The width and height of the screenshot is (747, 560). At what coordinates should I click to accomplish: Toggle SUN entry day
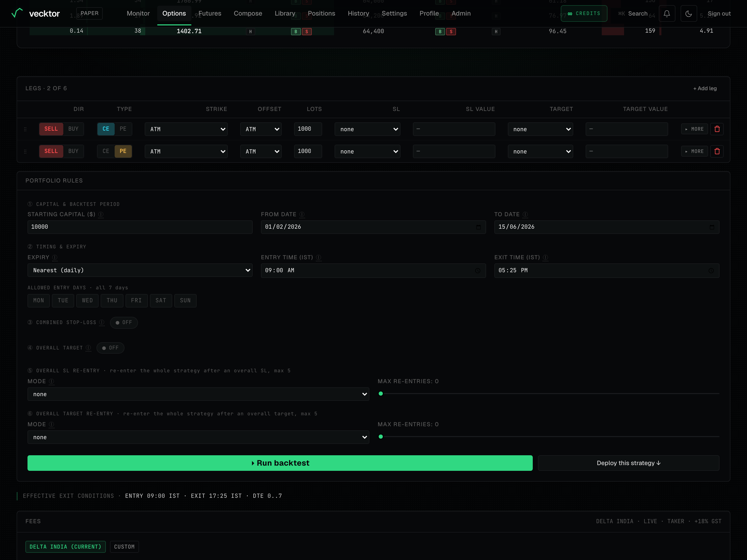click(x=185, y=300)
